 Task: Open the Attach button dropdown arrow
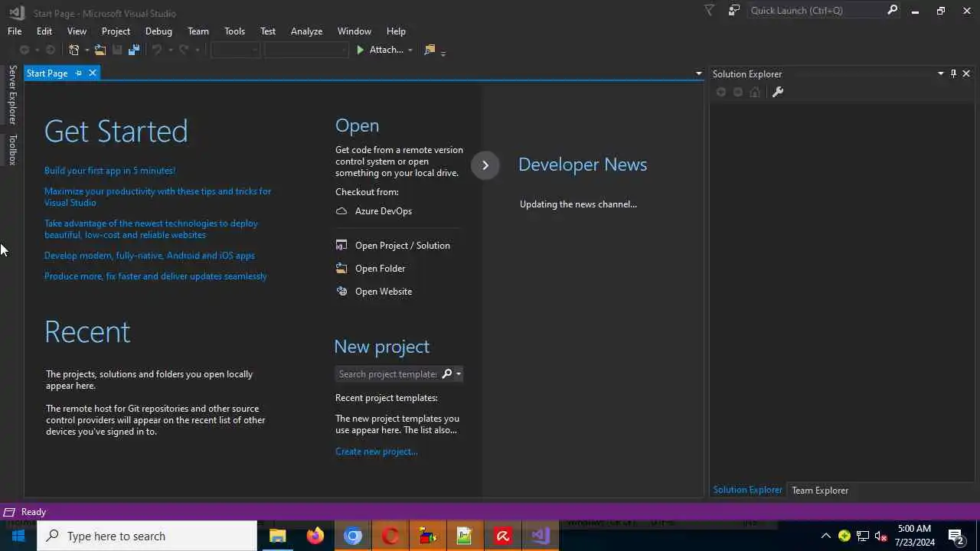tap(410, 51)
